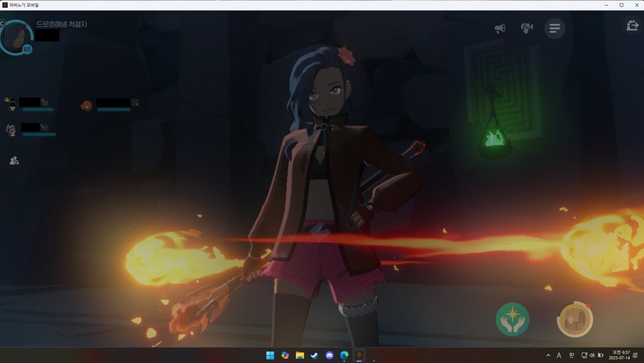The height and width of the screenshot is (363, 644).
Task: Open the party member search icon
Action: [14, 161]
